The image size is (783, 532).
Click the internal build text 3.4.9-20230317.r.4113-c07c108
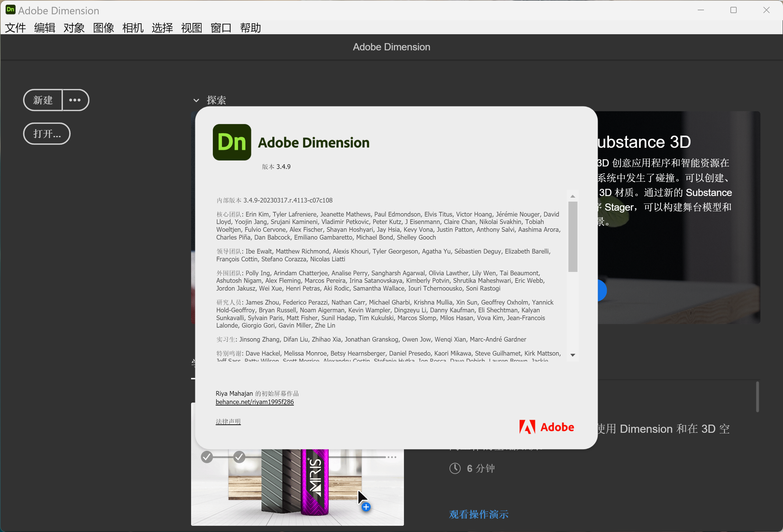coord(288,200)
